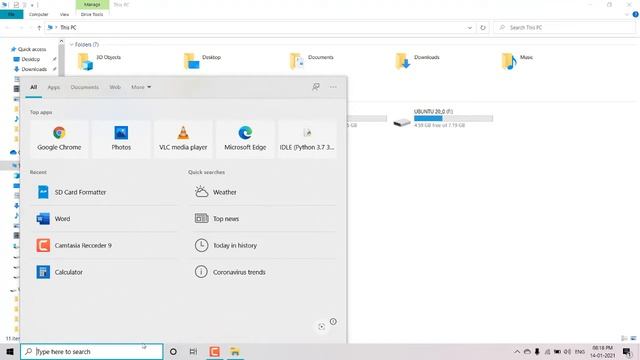The height and width of the screenshot is (360, 640).
Task: Open the Computer ribbon tab
Action: [x=38, y=14]
